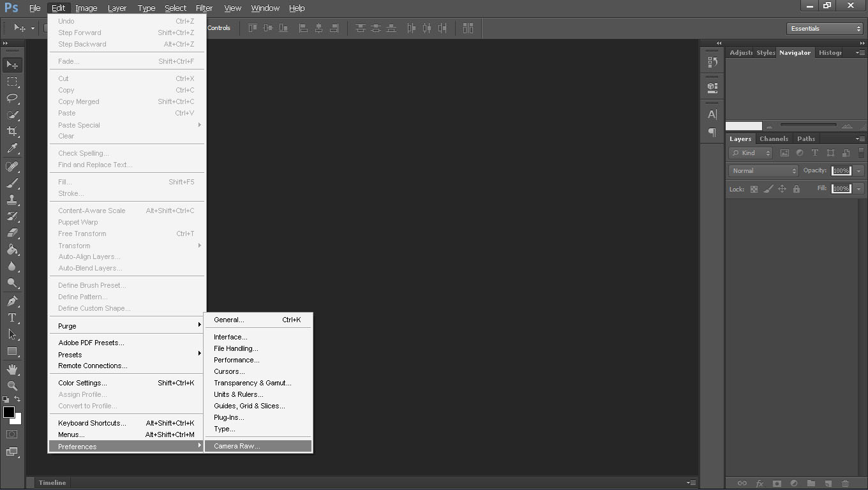868x490 pixels.
Task: Click the Layers Opacity value field
Action: point(841,171)
